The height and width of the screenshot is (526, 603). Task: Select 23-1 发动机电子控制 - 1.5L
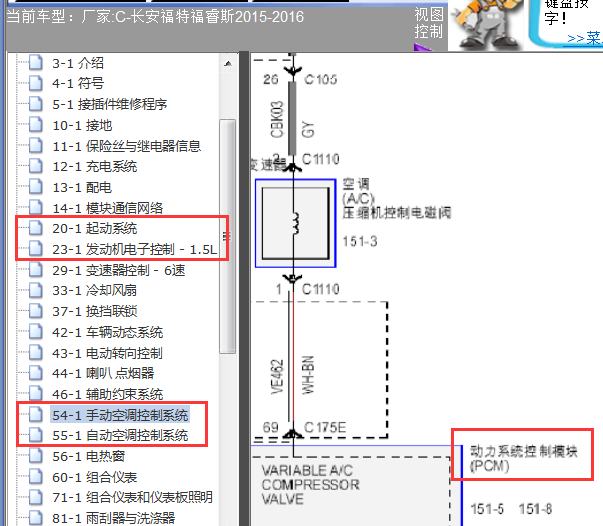coord(135,249)
